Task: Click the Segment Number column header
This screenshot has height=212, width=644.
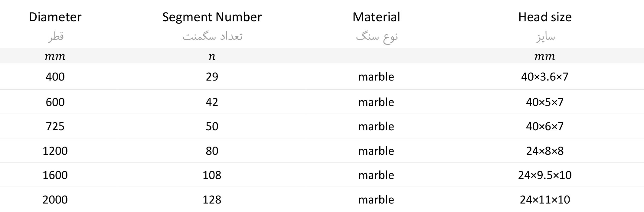Action: coord(212,17)
